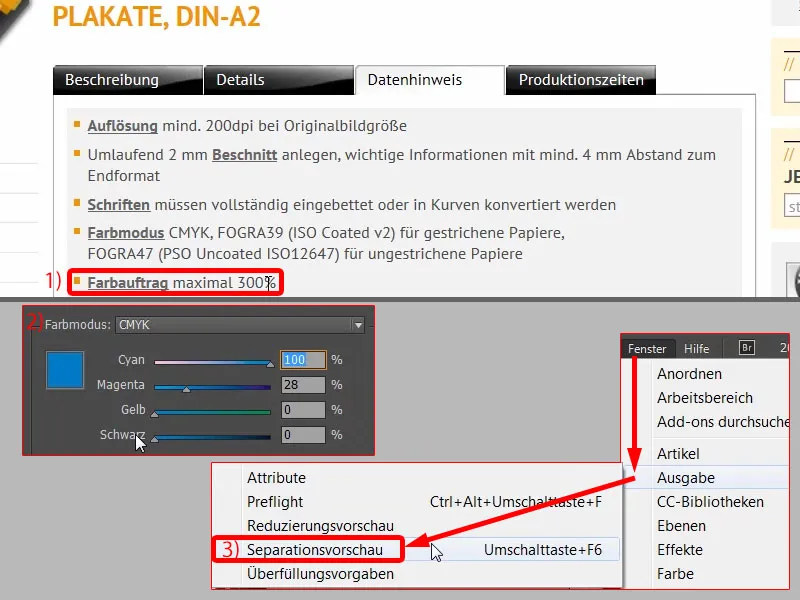Select the Datenhinweis tab

[x=430, y=80]
